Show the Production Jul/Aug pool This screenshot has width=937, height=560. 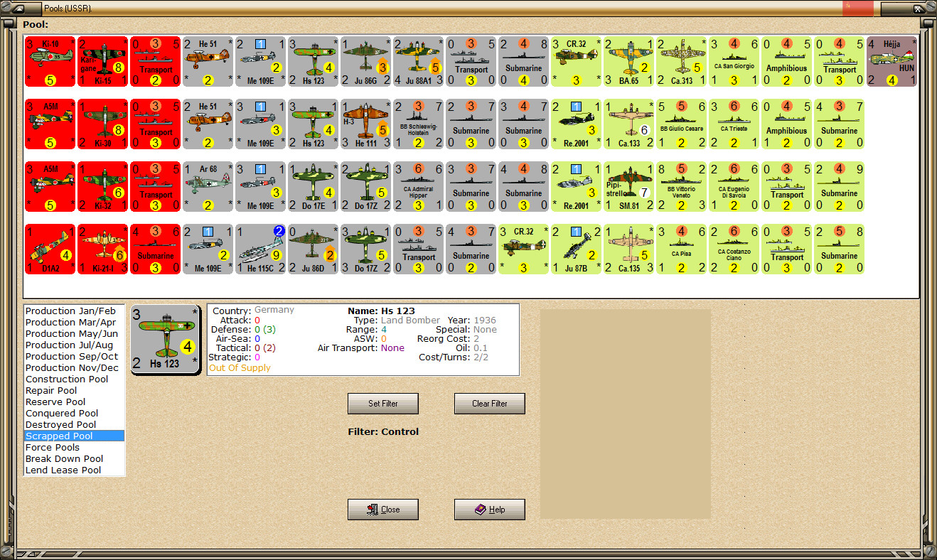(74, 345)
